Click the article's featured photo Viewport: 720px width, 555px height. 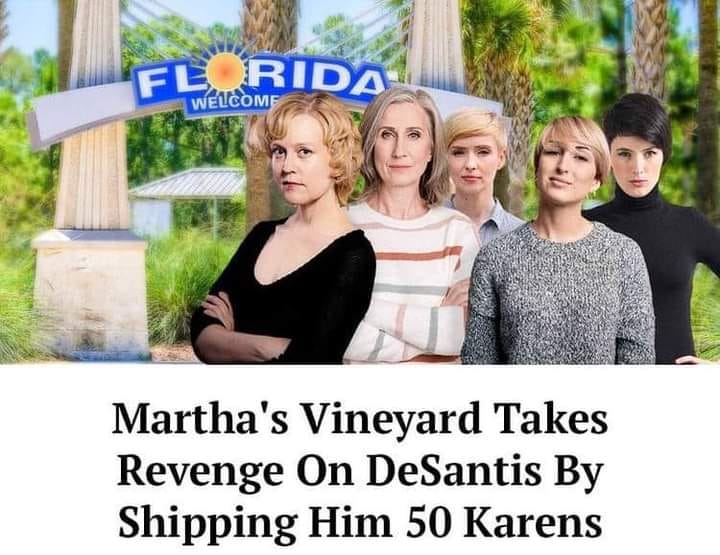360,182
